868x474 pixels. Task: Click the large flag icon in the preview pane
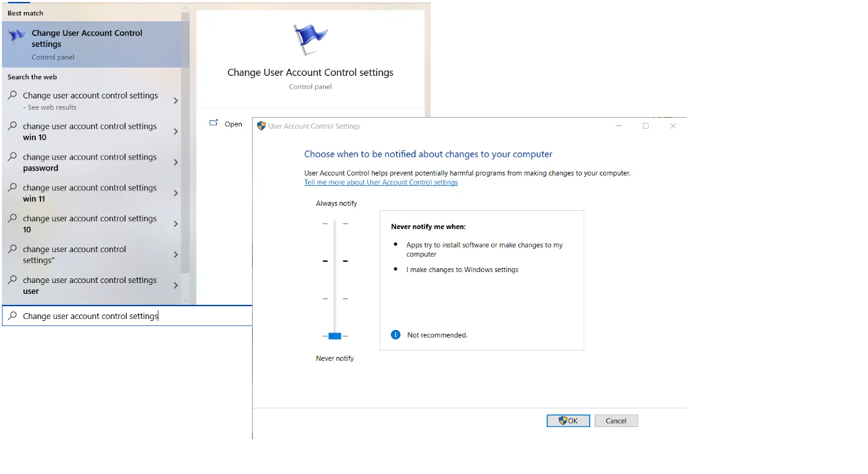[x=311, y=40]
